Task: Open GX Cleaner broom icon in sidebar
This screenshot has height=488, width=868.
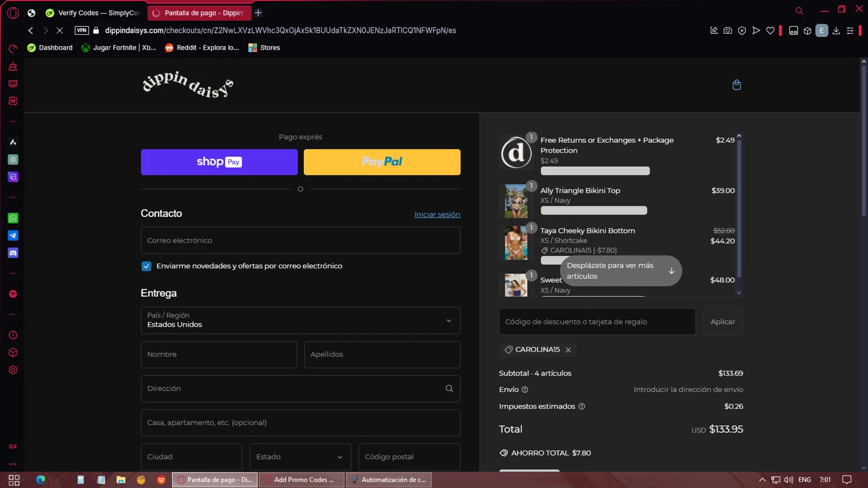Action: coord(13,66)
